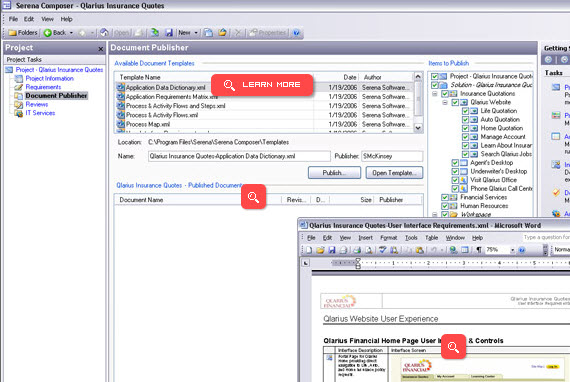Click the Print icon in Word toolbar
Viewport: 570px width, 382px height.
tap(357, 250)
